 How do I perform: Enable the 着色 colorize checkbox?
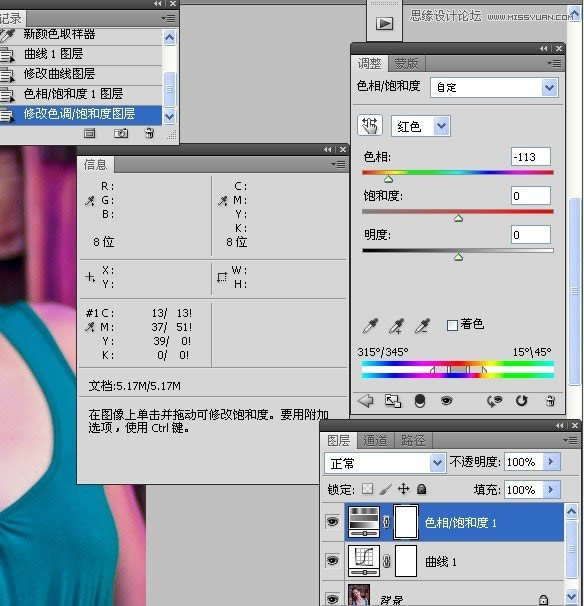452,325
